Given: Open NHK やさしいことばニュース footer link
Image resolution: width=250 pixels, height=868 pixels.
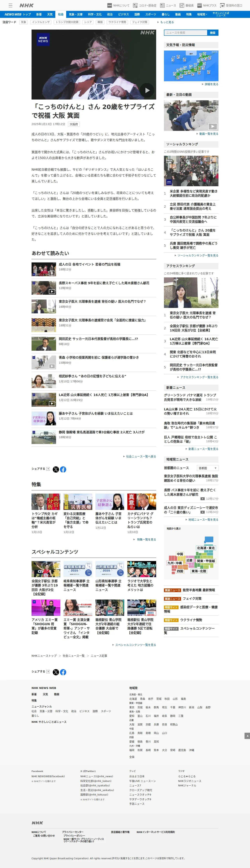Looking at the screenshot, I should point(49,722).
